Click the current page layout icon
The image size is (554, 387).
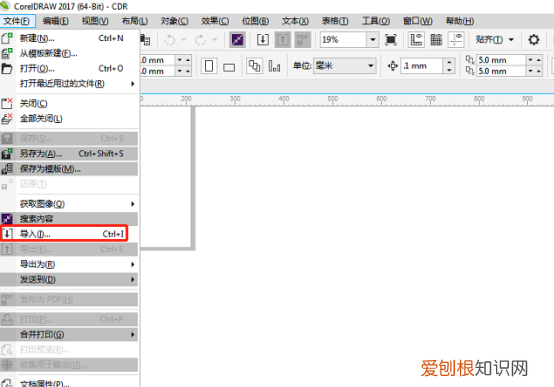[275, 66]
